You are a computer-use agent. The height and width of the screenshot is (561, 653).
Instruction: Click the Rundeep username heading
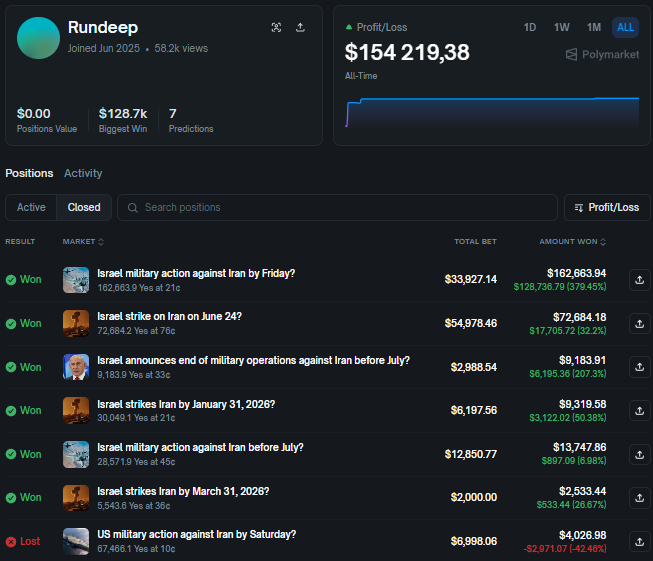click(103, 27)
